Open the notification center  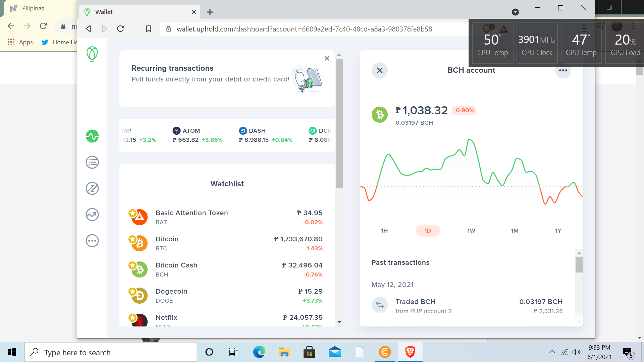coord(628,353)
